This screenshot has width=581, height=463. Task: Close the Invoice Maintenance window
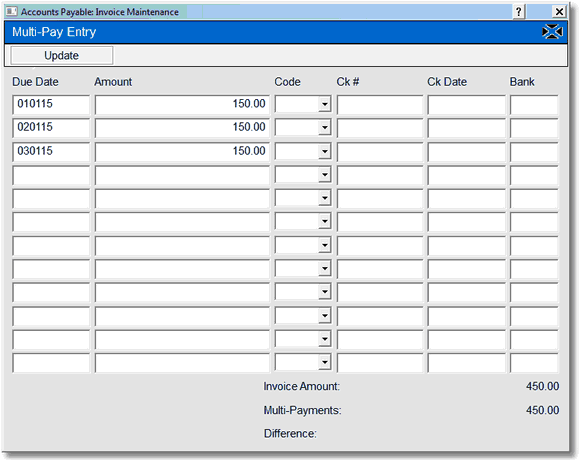pyautogui.click(x=559, y=12)
